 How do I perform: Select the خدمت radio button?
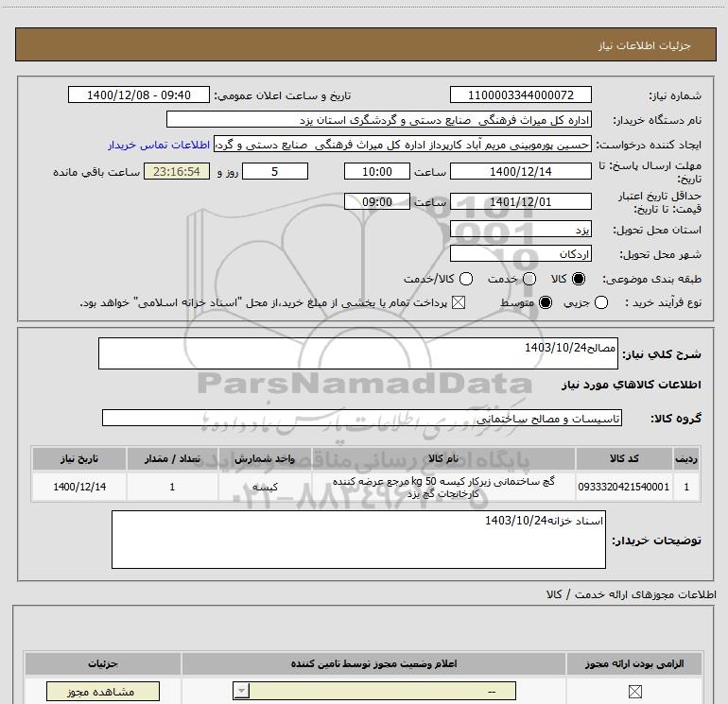[x=529, y=279]
